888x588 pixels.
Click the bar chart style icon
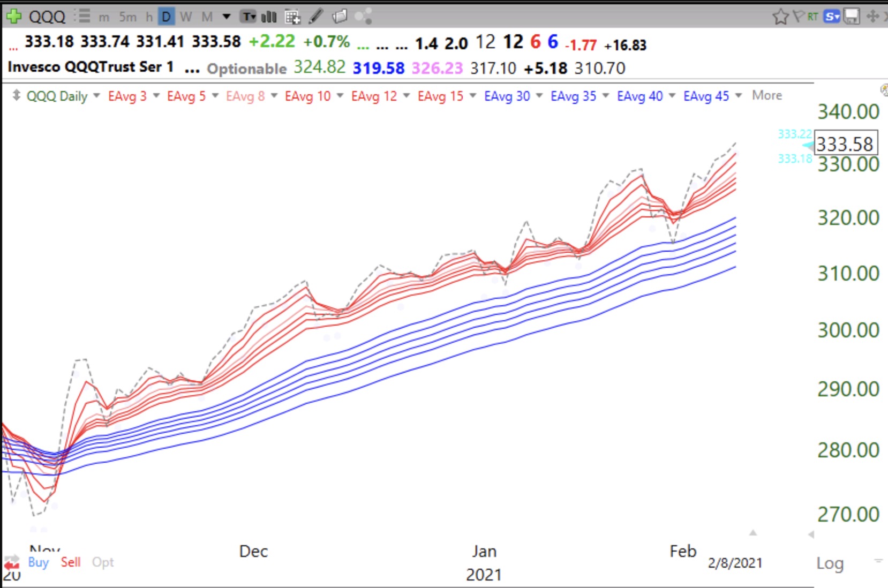click(x=269, y=17)
